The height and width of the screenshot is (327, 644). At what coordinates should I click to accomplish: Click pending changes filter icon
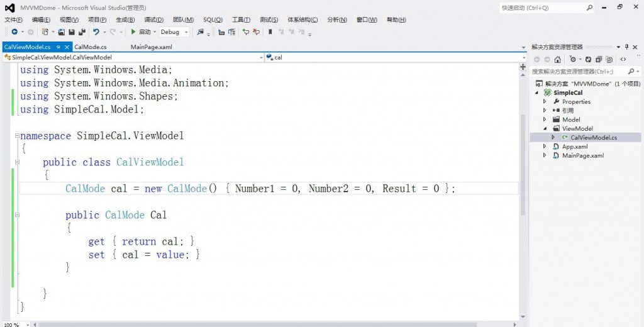point(573,59)
